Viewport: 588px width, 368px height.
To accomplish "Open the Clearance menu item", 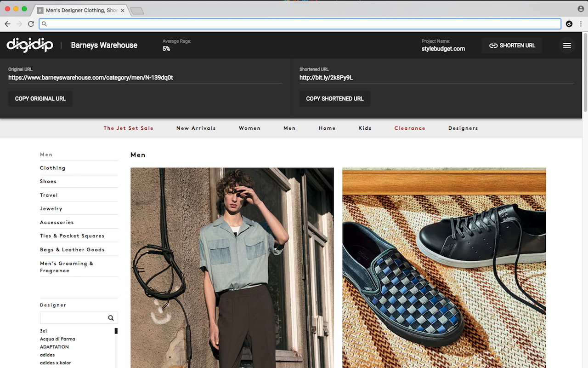I will click(x=409, y=128).
